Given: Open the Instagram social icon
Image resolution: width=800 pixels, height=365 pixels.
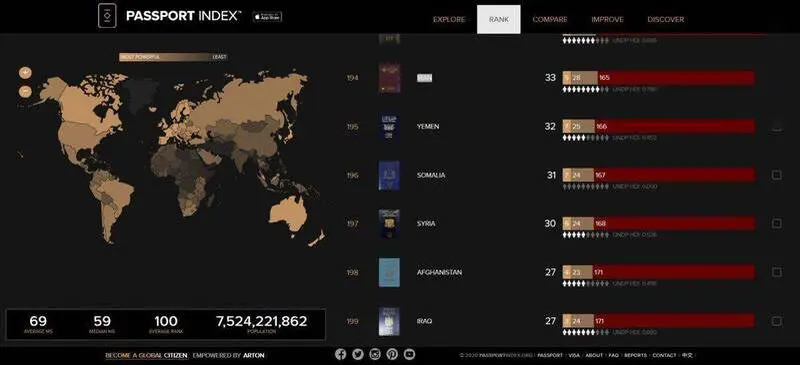Looking at the screenshot, I should [x=375, y=354].
